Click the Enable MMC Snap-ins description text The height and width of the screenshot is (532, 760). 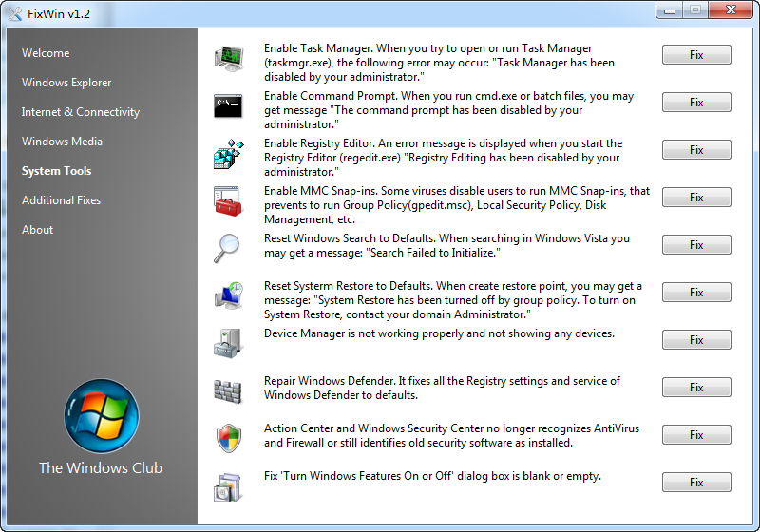click(457, 205)
